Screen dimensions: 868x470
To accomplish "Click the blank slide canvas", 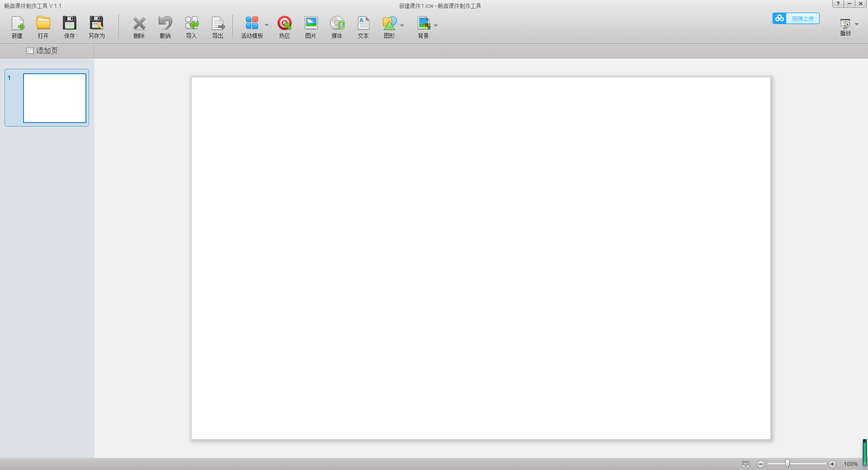I will (481, 258).
